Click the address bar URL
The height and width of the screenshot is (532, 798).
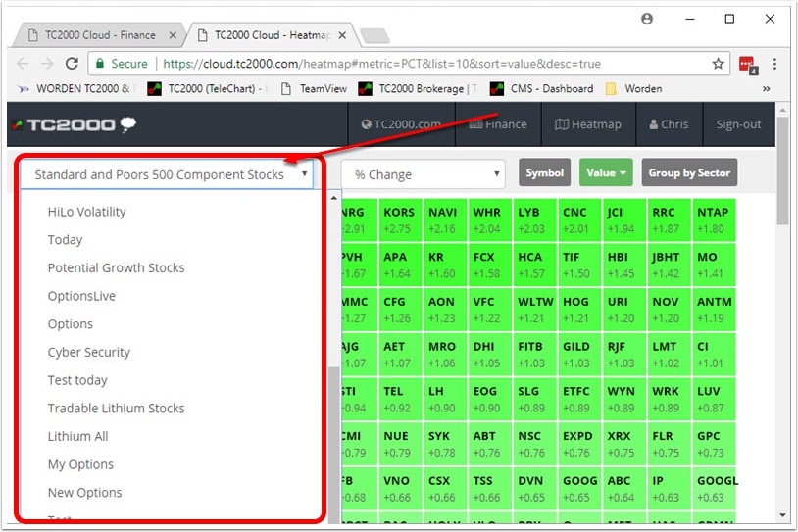coord(381,64)
